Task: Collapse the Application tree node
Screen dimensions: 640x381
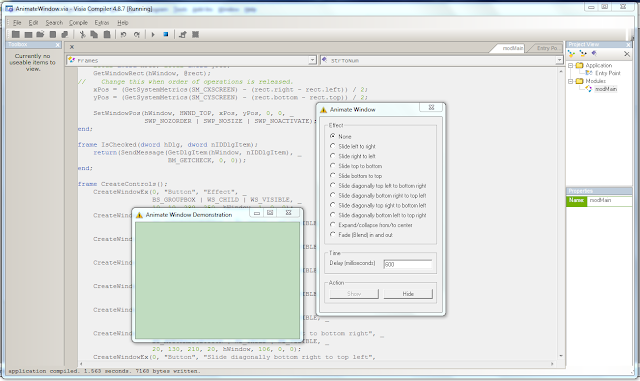Action: (571, 65)
